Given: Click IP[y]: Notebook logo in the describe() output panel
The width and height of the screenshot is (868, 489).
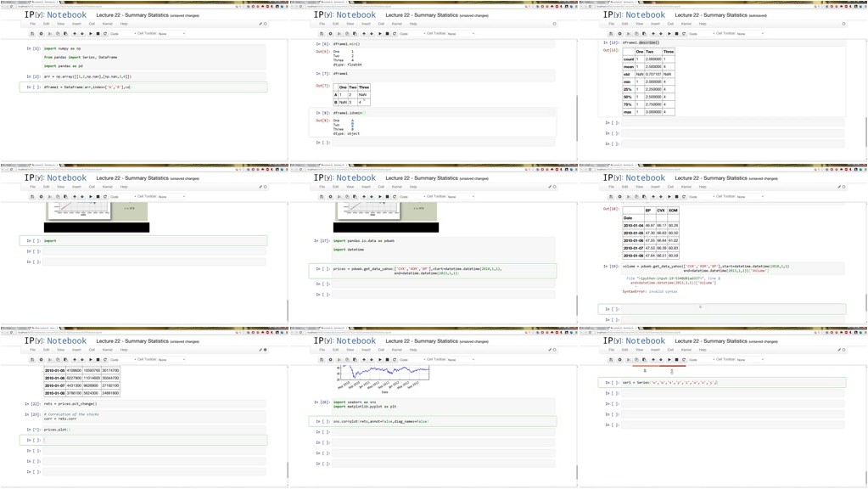Looking at the screenshot, I should pyautogui.click(x=634, y=15).
